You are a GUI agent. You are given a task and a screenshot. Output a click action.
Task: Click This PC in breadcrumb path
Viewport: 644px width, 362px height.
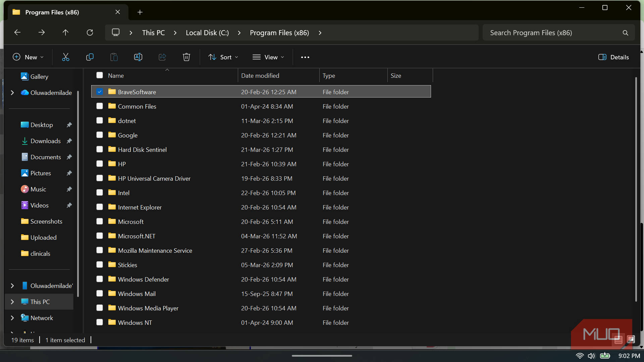pyautogui.click(x=153, y=33)
